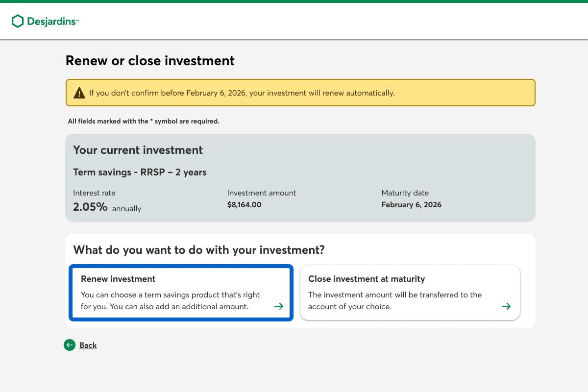Click the 'Your current investment' heading
Viewport: 588px width, 392px height.
click(138, 150)
